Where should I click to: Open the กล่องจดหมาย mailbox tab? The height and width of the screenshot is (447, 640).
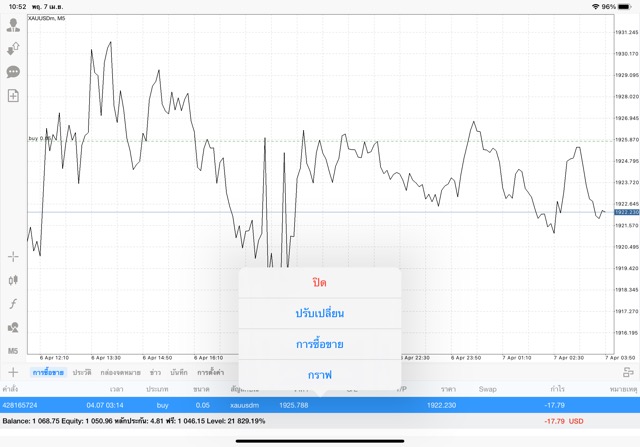(x=119, y=372)
